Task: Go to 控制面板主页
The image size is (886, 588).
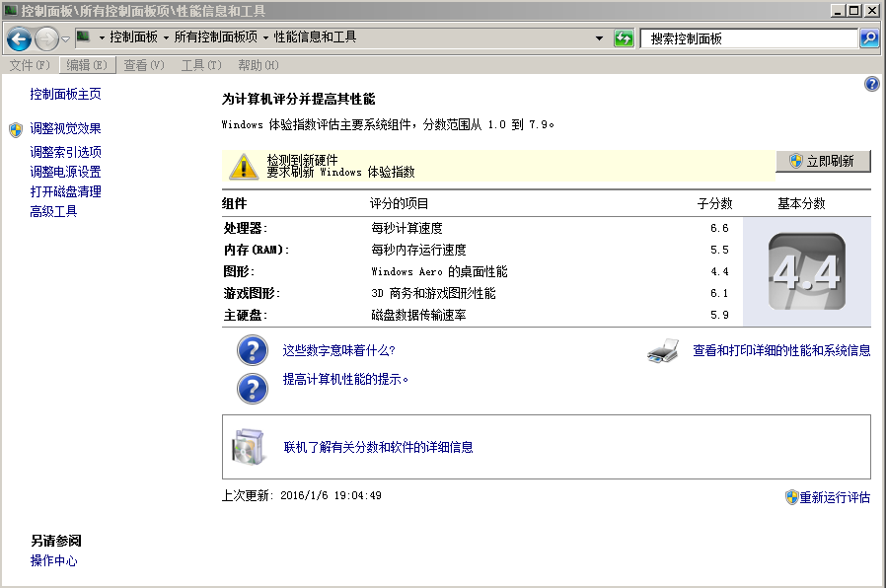Action: (65, 94)
